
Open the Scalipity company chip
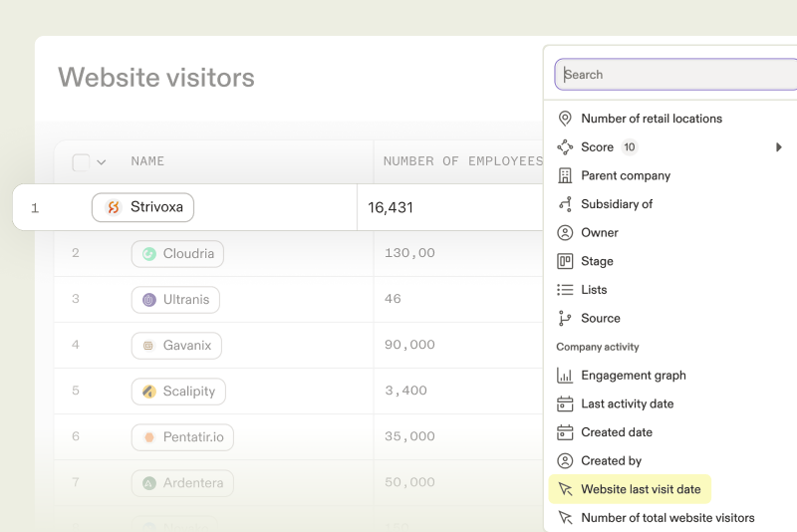[x=178, y=392]
